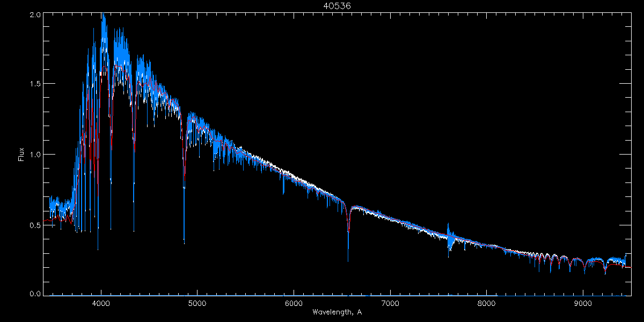Image resolution: width=644 pixels, height=322 pixels.
Task: Select the 8000 wavelength tick label
Action: coord(487,303)
